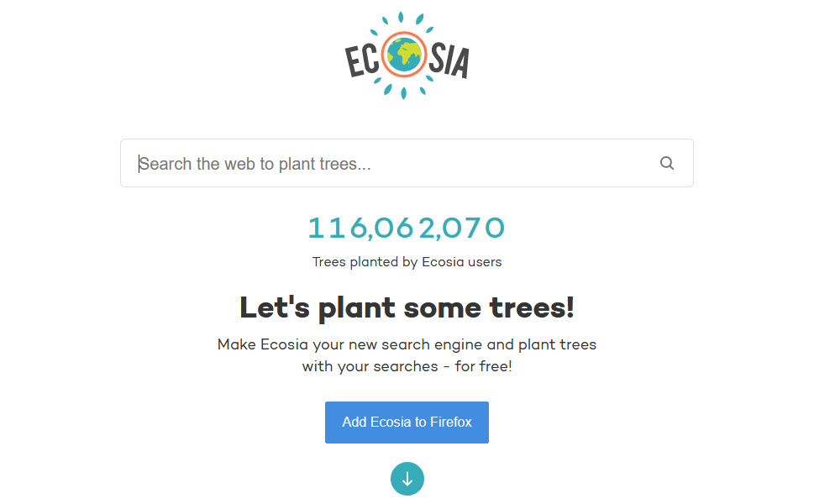This screenshot has width=814, height=504.
Task: Click the globe in the Ecosia logo
Action: coord(404,55)
